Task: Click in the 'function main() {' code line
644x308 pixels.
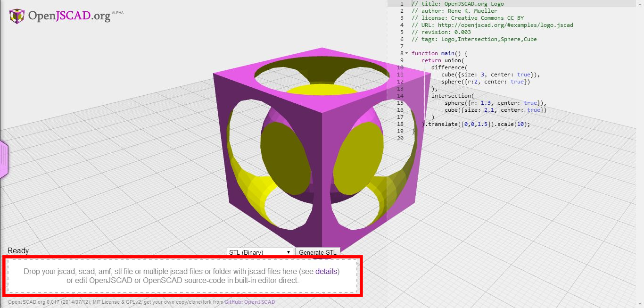Action: point(439,53)
